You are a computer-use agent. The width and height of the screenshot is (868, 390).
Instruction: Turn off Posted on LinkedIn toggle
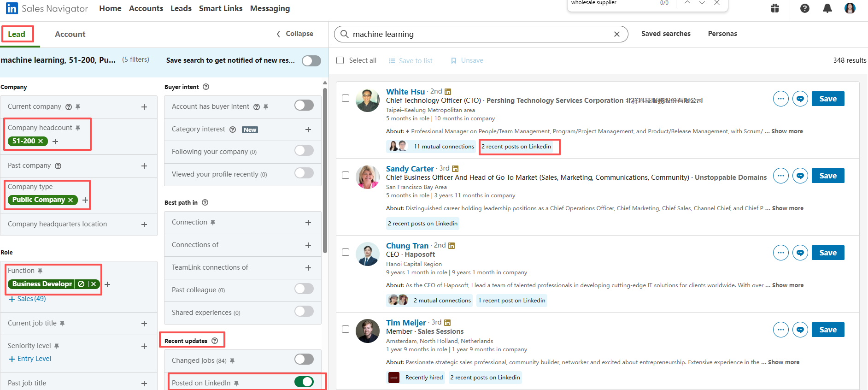304,382
